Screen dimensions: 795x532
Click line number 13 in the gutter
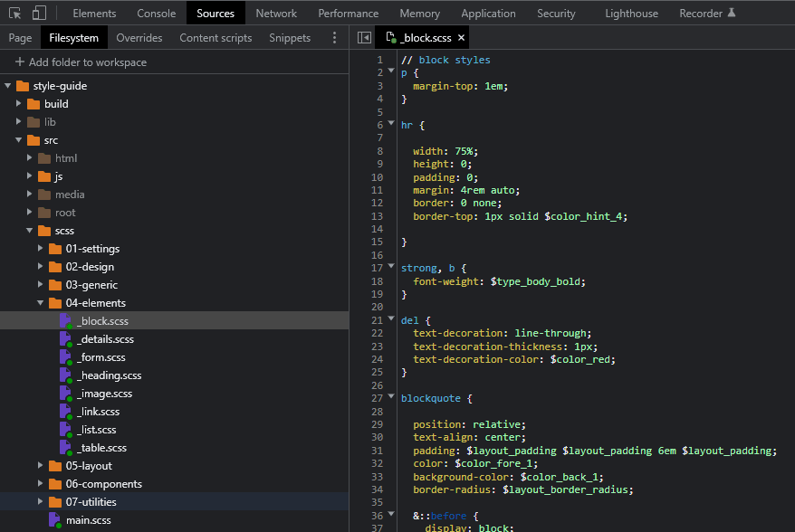pyautogui.click(x=378, y=216)
